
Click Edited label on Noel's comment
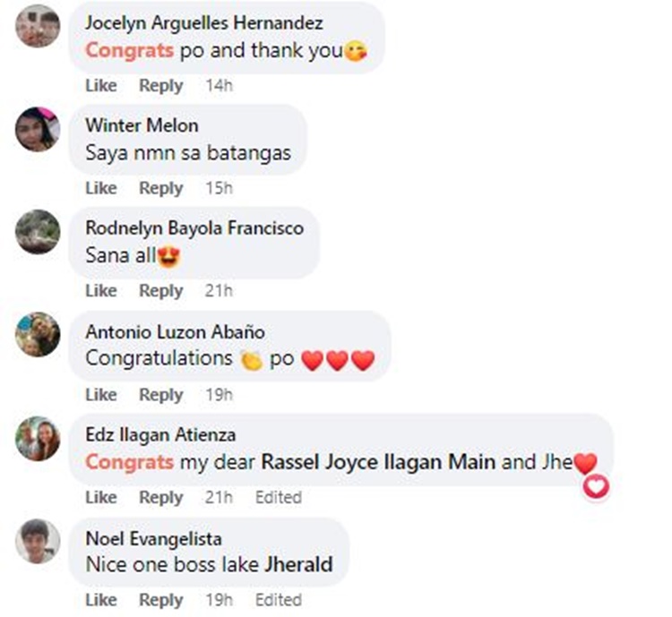(x=279, y=600)
